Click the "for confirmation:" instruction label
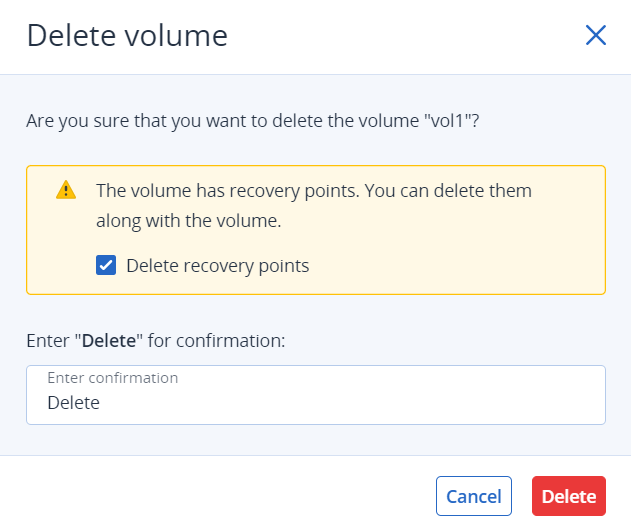631x529 pixels. tap(217, 341)
